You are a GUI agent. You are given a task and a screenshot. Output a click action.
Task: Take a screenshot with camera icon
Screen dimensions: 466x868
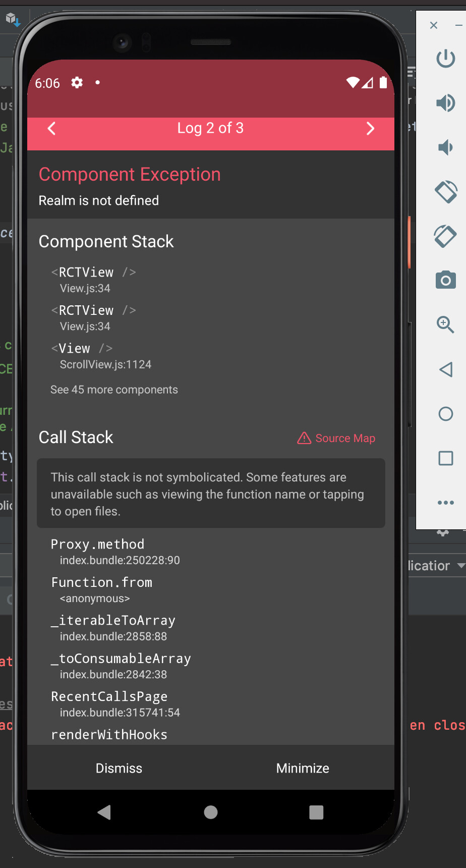(x=445, y=280)
